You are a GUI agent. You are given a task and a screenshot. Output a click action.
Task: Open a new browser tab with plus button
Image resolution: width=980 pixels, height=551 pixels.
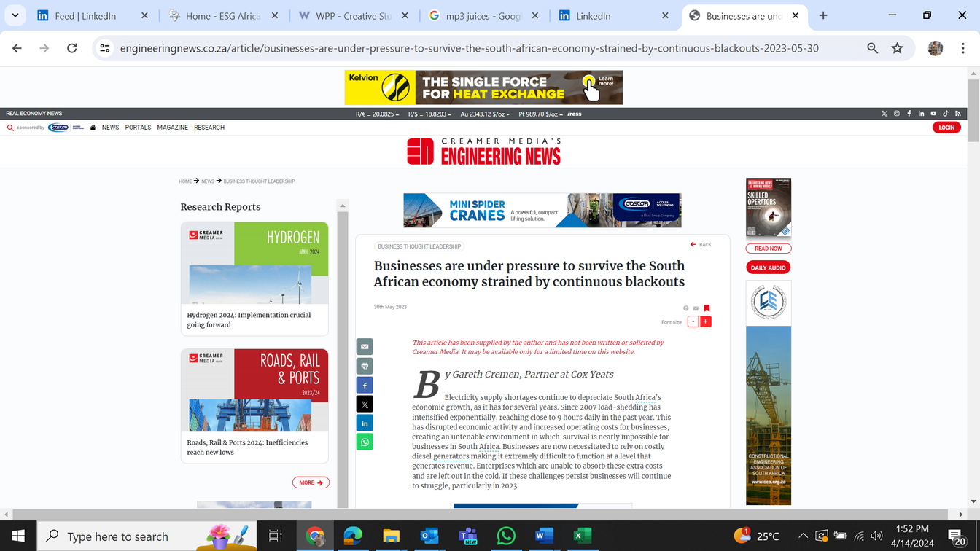pyautogui.click(x=823, y=15)
